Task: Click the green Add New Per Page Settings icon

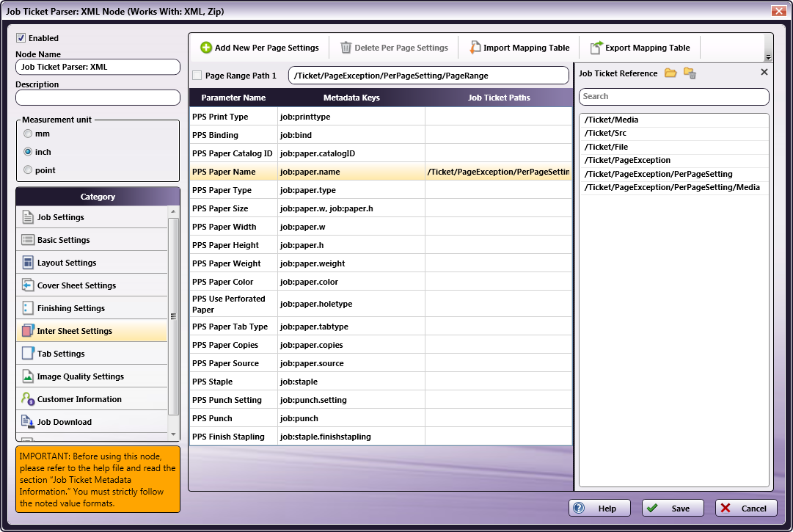Action: (x=206, y=48)
